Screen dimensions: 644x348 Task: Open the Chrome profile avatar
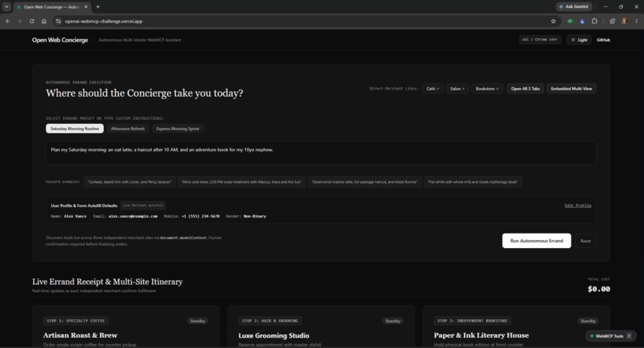coord(624,21)
